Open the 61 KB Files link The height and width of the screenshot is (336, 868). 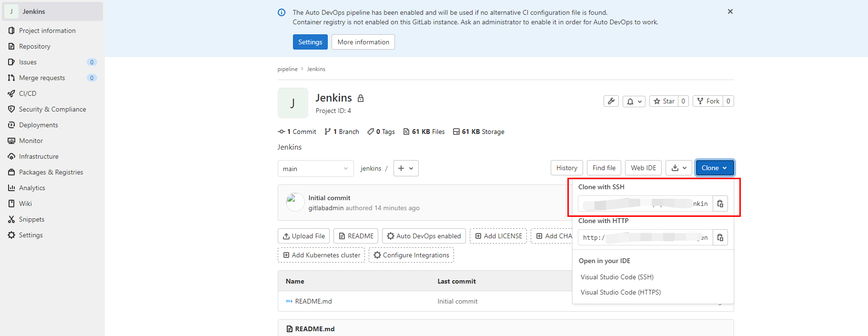coord(424,132)
